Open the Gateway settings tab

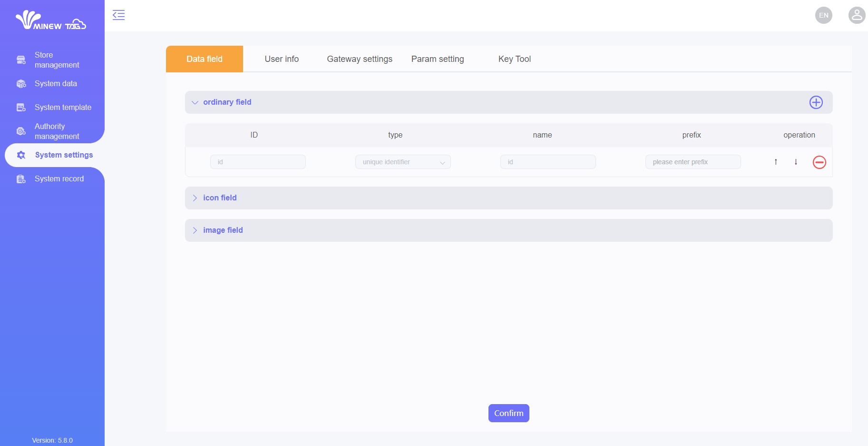[360, 59]
